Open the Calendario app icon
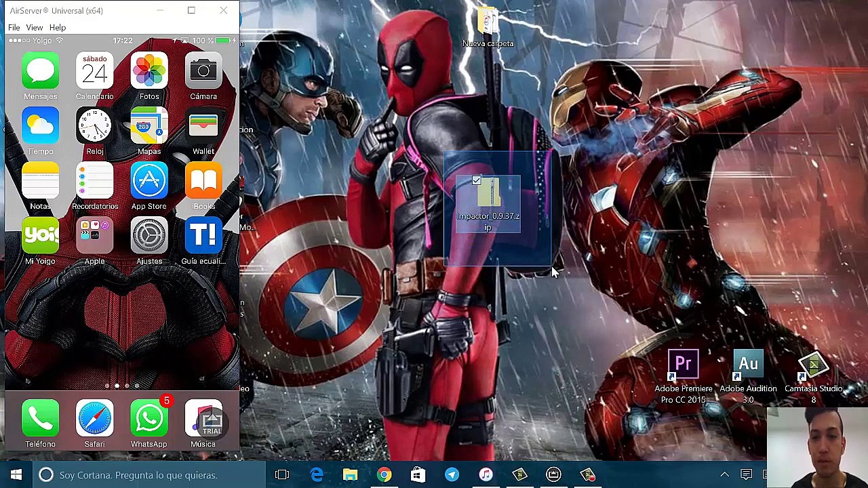The height and width of the screenshot is (488, 868). coord(95,70)
